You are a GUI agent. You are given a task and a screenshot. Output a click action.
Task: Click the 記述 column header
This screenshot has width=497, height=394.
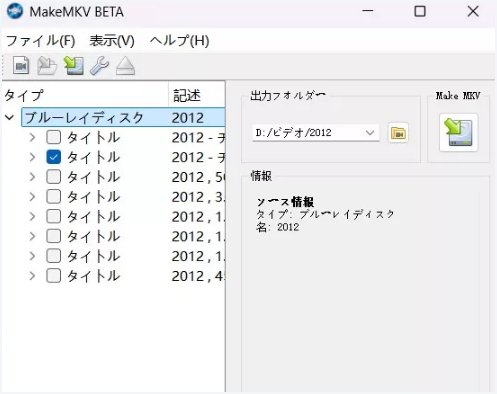click(197, 95)
